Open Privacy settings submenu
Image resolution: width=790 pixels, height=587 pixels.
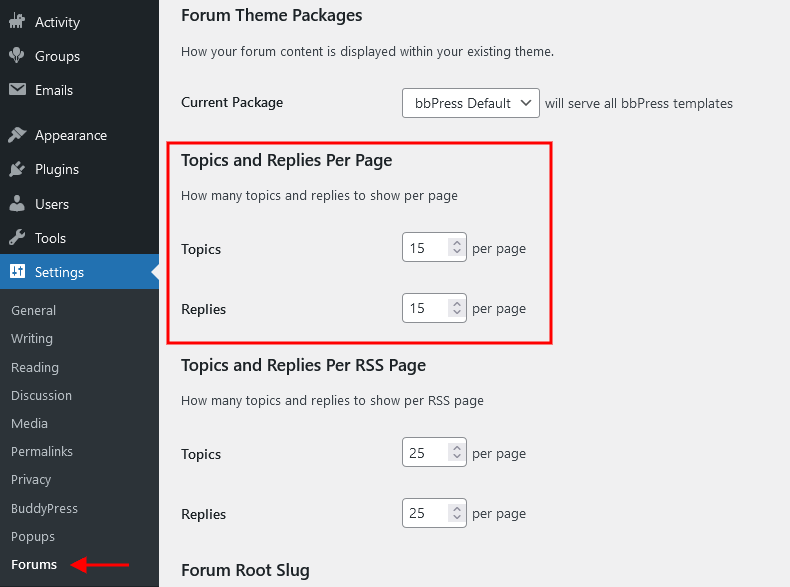[31, 480]
